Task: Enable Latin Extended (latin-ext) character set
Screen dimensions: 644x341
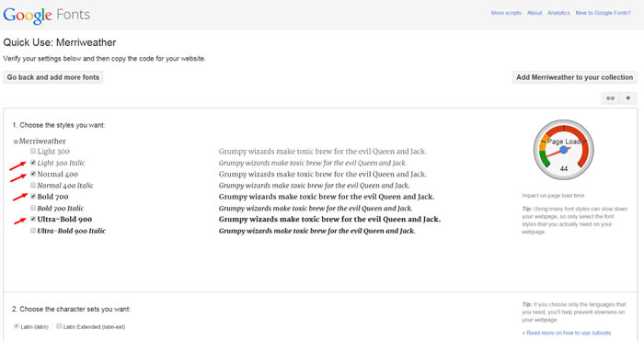Action: [x=59, y=326]
